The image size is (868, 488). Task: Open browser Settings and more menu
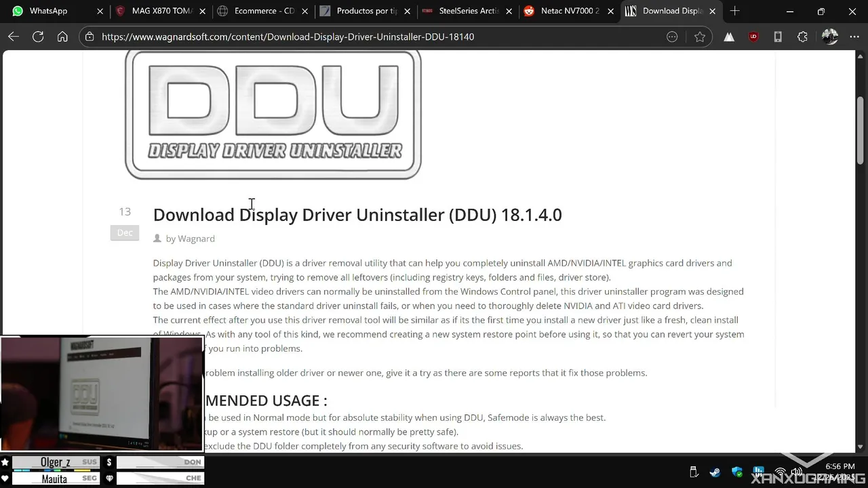853,37
